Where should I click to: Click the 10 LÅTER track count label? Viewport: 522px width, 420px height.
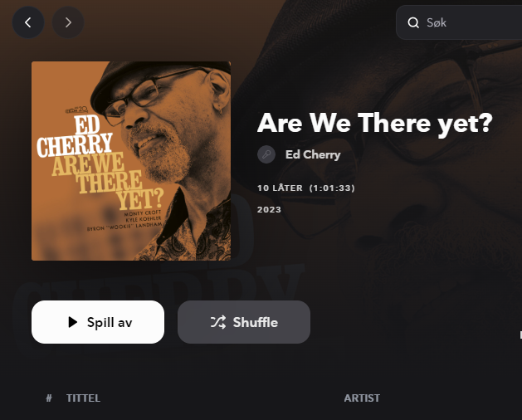coord(280,188)
